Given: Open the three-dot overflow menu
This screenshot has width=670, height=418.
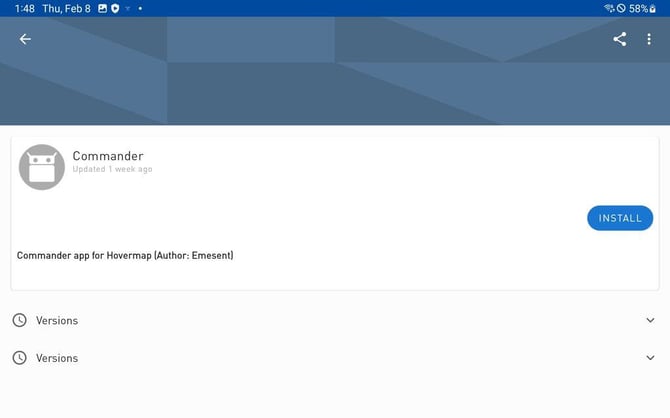Looking at the screenshot, I should pos(648,39).
